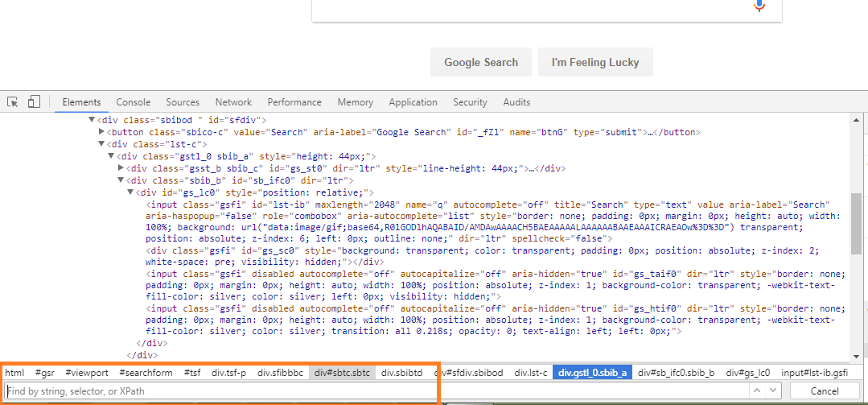Focus the Find by string, selector, or XPath field
This screenshot has width=868, height=405.
click(376, 391)
